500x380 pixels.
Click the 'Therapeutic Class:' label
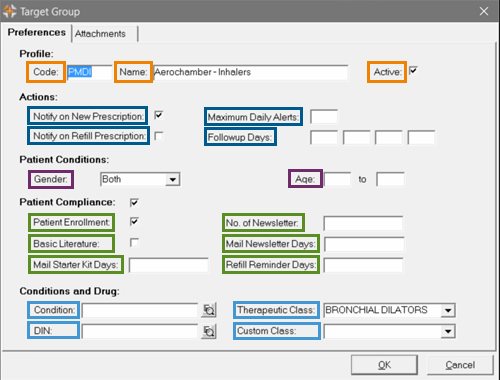click(x=276, y=310)
